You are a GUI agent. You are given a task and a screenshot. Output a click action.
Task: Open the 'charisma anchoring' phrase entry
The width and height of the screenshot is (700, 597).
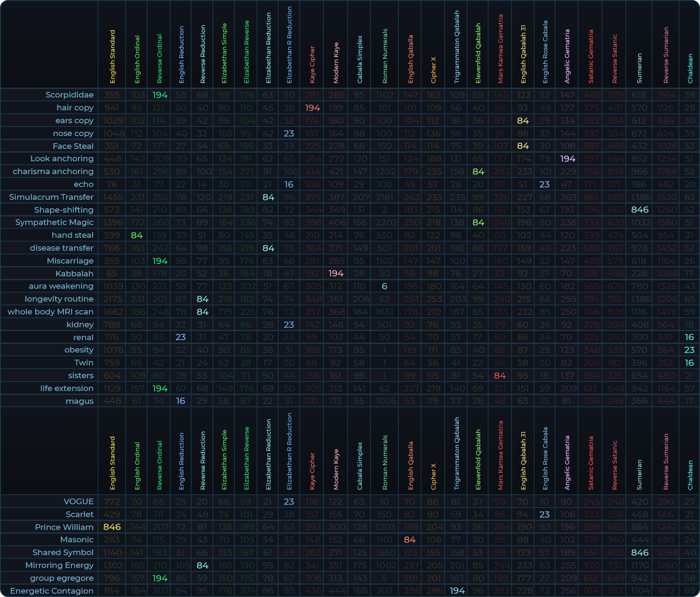pos(53,171)
